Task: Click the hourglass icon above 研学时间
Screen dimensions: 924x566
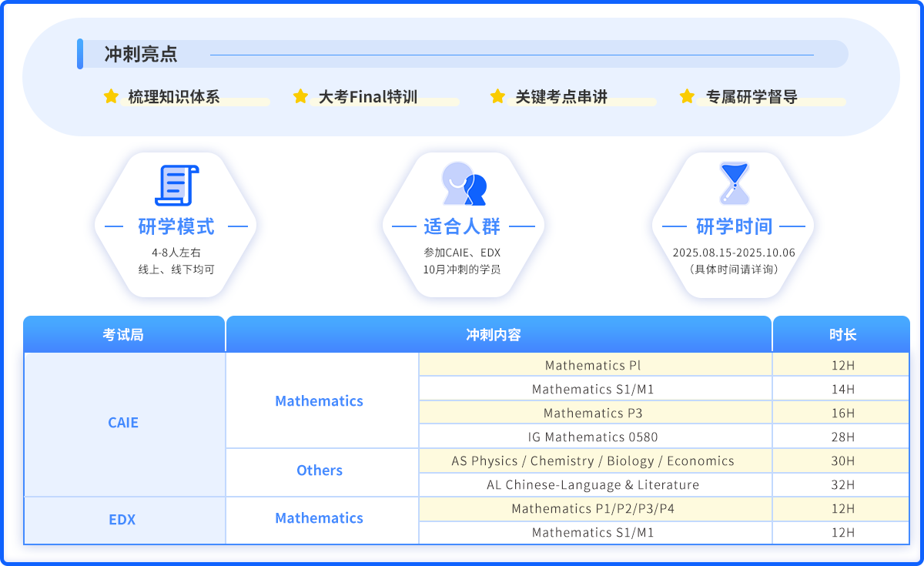Action: pyautogui.click(x=734, y=183)
